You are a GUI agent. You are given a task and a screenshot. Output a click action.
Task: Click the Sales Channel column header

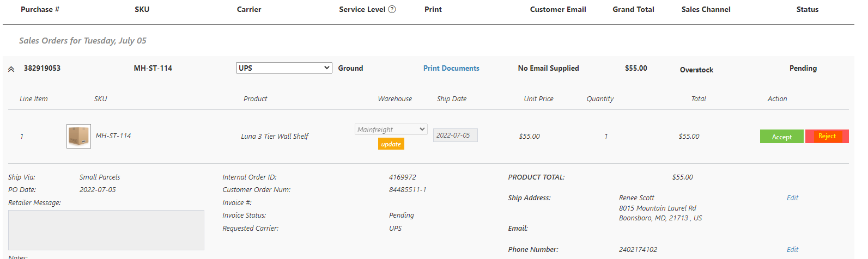pyautogui.click(x=706, y=9)
